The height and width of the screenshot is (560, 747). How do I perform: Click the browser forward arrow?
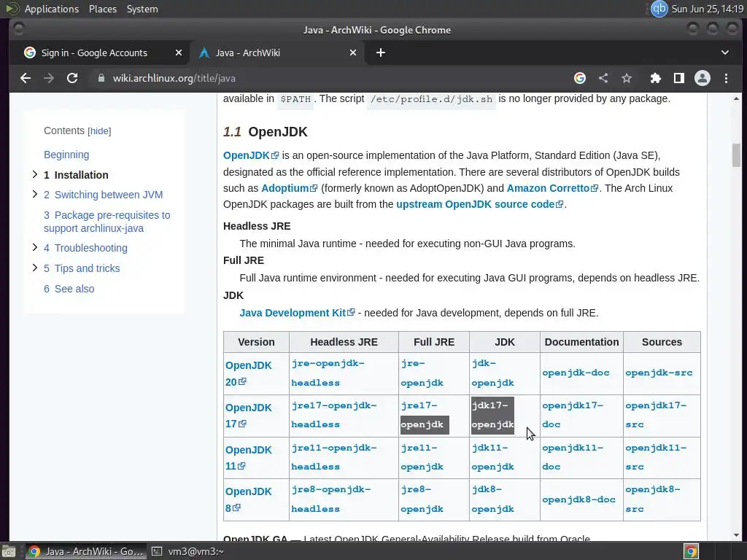pyautogui.click(x=49, y=78)
